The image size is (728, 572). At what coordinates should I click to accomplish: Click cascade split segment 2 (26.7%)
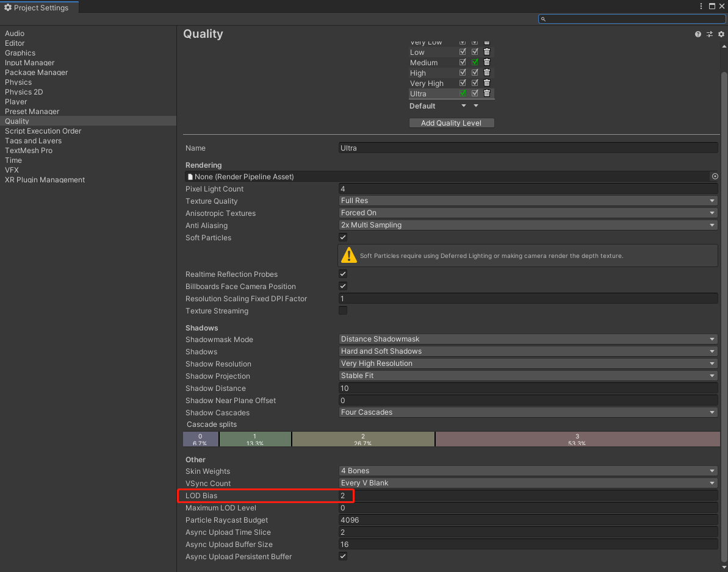[363, 439]
